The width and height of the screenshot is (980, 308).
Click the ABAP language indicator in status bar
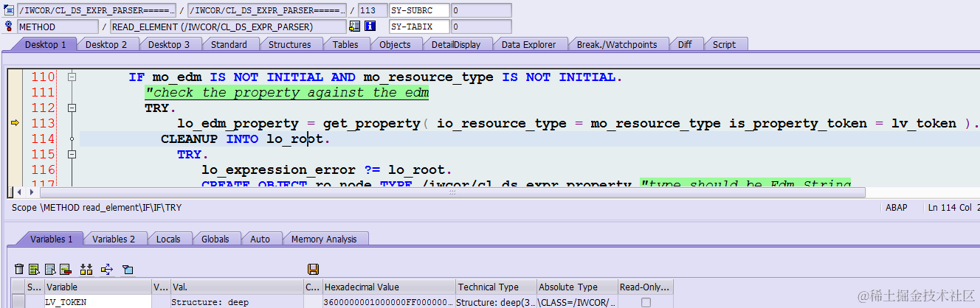(897, 208)
